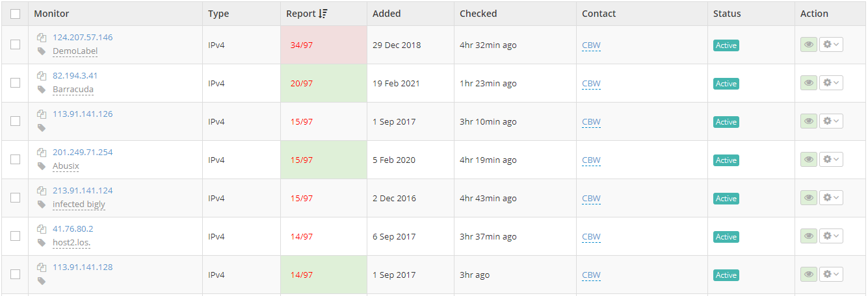Image resolution: width=868 pixels, height=296 pixels.
Task: View the monitor 213.91.141.124 via eye icon
Action: click(808, 198)
